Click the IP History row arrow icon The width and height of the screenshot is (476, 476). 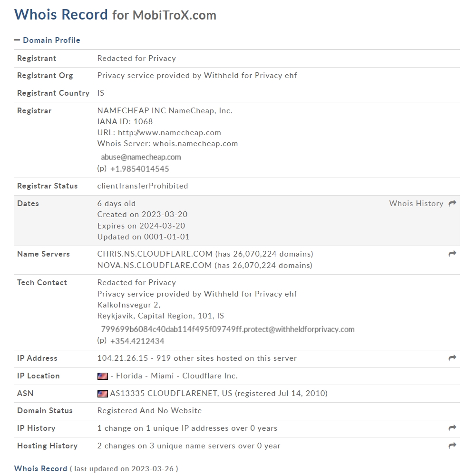pos(452,427)
